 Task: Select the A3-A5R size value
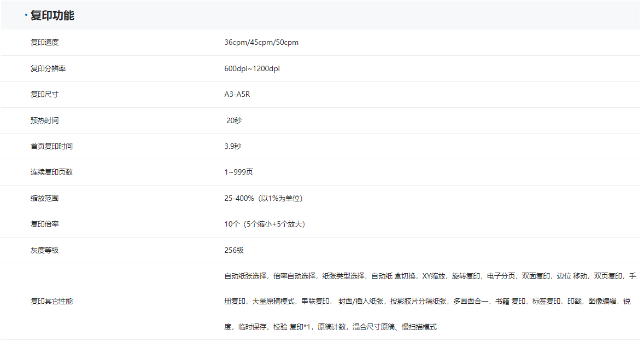click(237, 94)
